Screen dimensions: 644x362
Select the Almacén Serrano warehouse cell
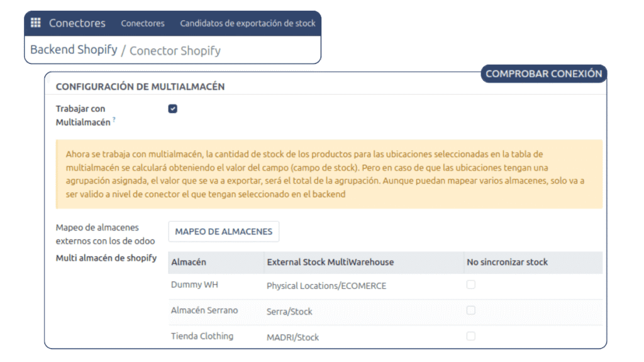[204, 310]
